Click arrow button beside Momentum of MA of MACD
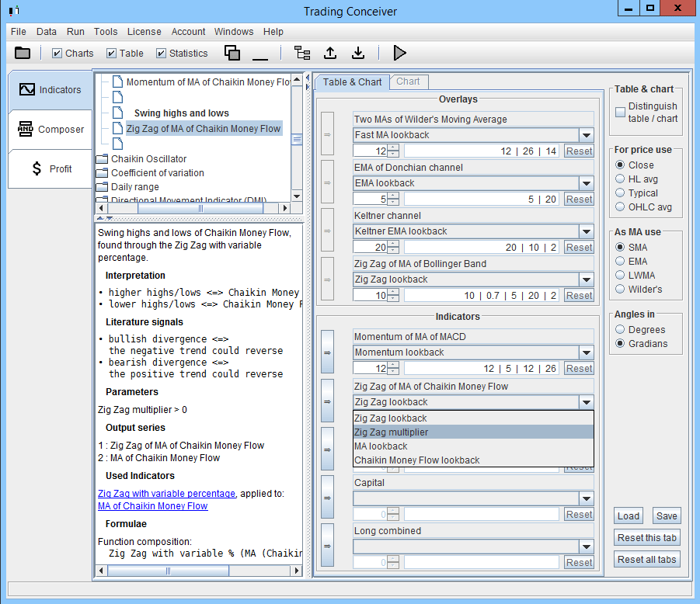This screenshot has width=700, height=604. [327, 352]
